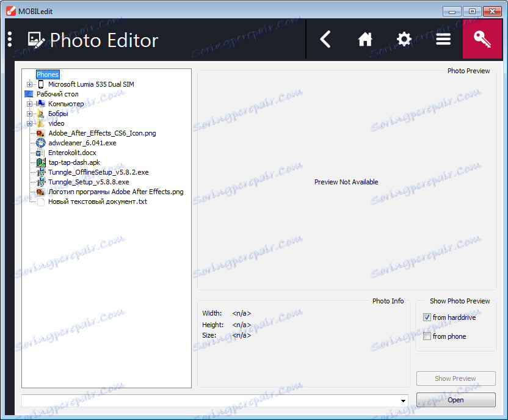Image resolution: width=508 pixels, height=420 pixels.
Task: Click the Tunngle_Setup_v5.8.8.exe installer icon
Action: 41,182
